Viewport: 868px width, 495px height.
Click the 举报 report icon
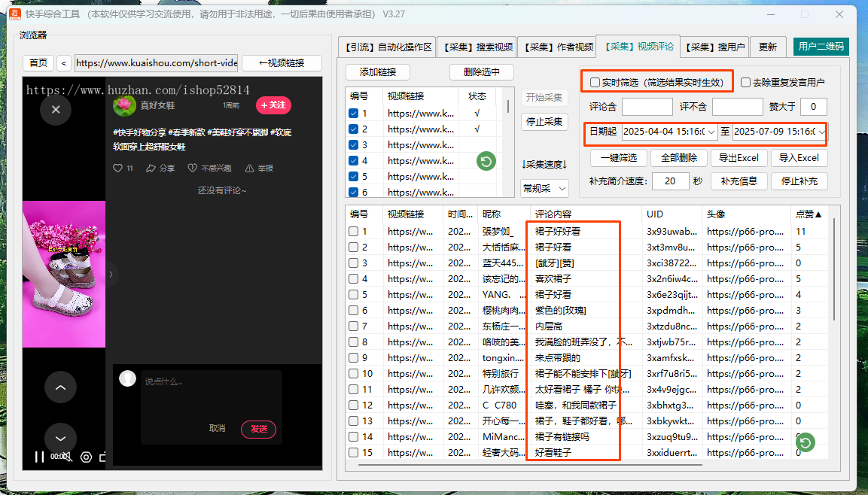[x=250, y=168]
